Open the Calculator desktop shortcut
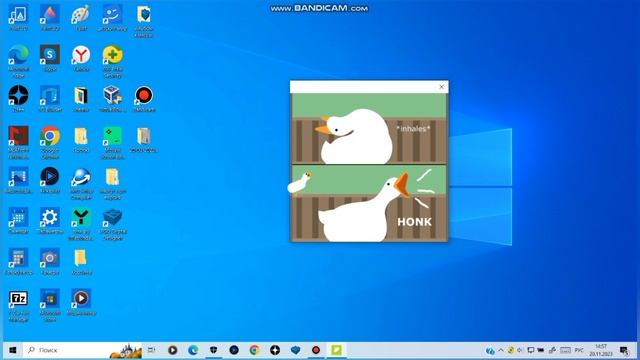This screenshot has width=640, height=360. [x=18, y=261]
